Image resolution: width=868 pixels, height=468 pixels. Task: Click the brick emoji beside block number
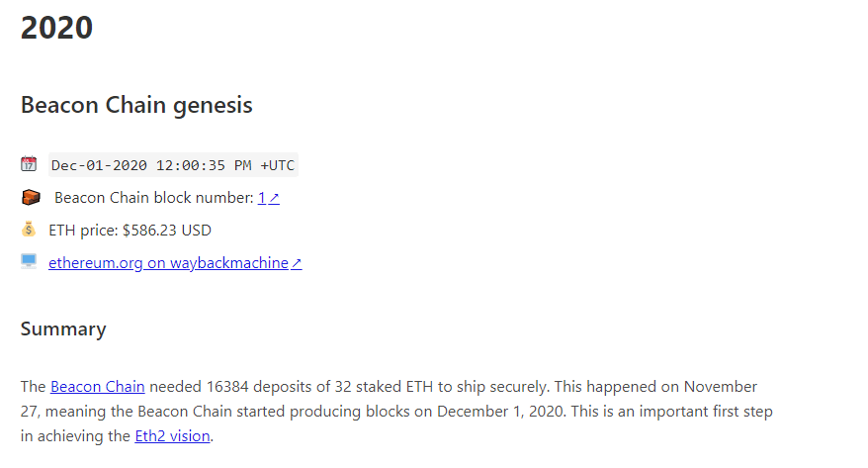(x=29, y=197)
